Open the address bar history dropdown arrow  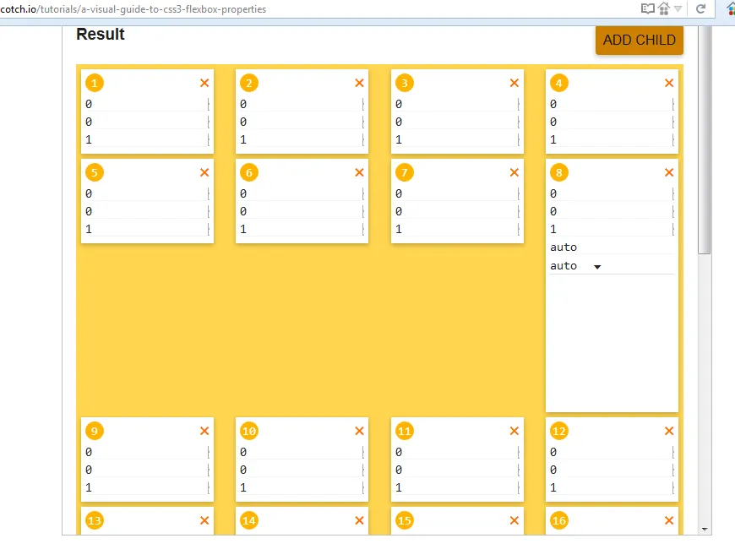click(678, 8)
